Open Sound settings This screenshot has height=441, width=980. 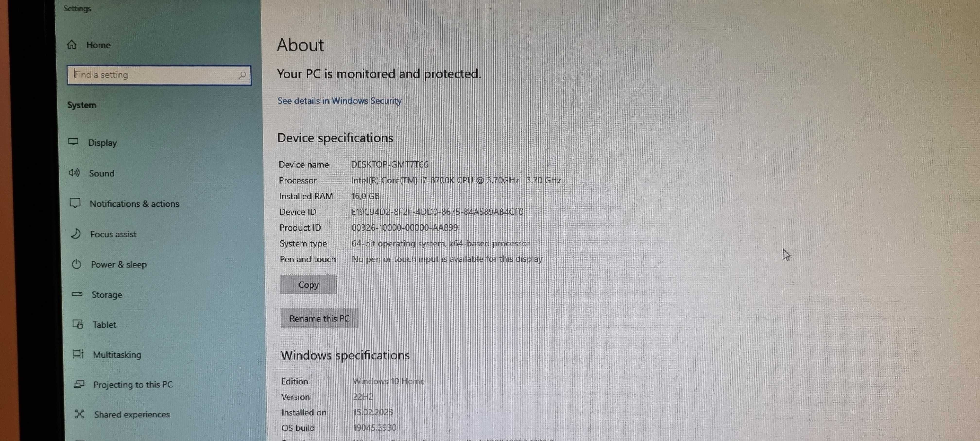pos(101,173)
